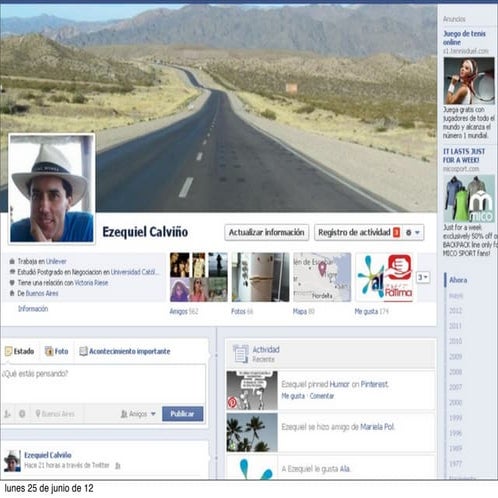Open the relationship partner's name link
The image size is (498, 498).
point(91,283)
